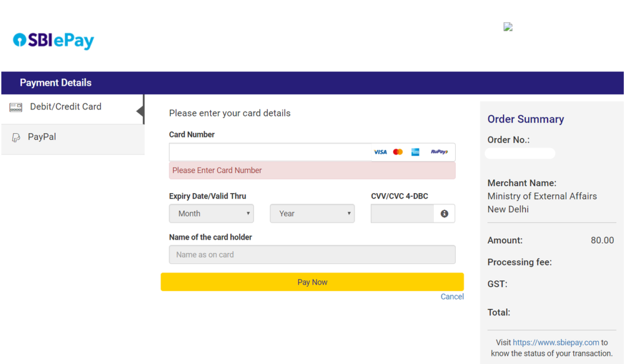The width and height of the screenshot is (626, 364).
Task: Click the broken image icon at top right
Action: coord(508,27)
